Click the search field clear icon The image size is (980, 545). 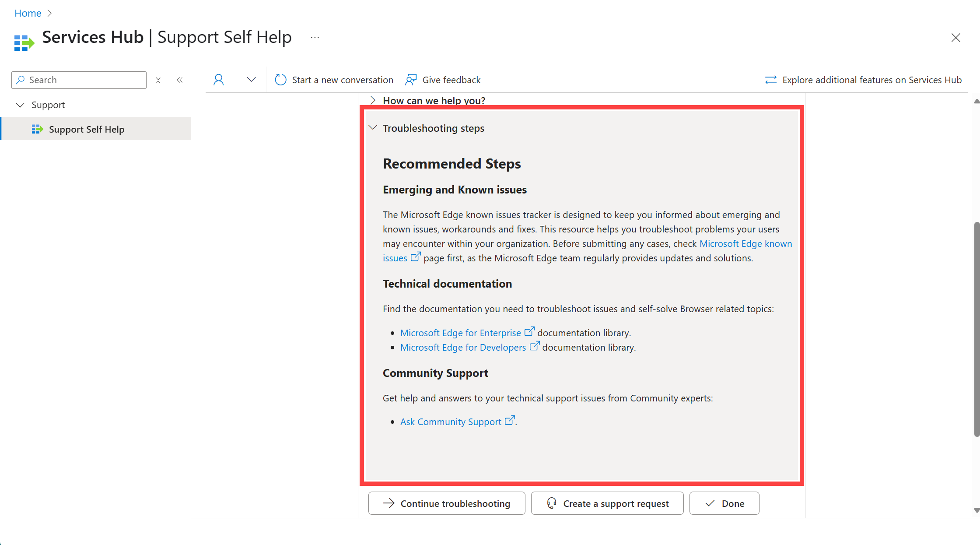pos(157,80)
